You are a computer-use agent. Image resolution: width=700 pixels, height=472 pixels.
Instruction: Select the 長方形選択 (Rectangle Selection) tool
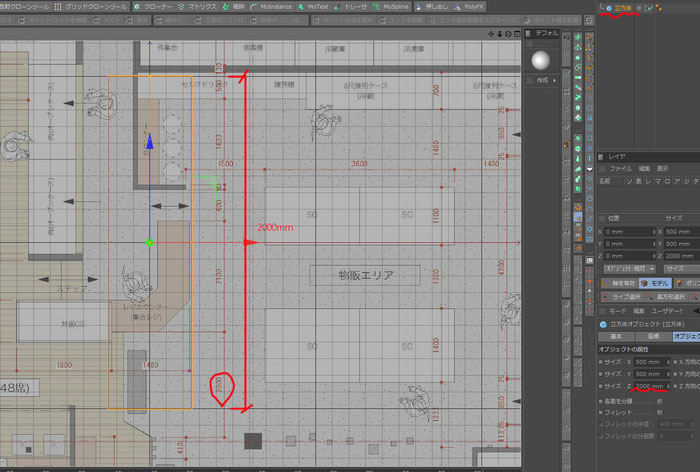(666, 297)
